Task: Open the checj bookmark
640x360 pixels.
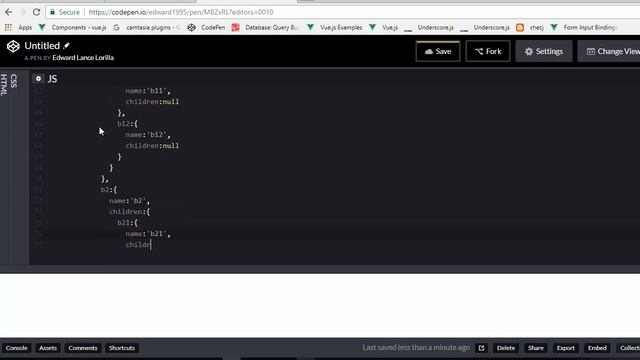Action: tap(530, 27)
